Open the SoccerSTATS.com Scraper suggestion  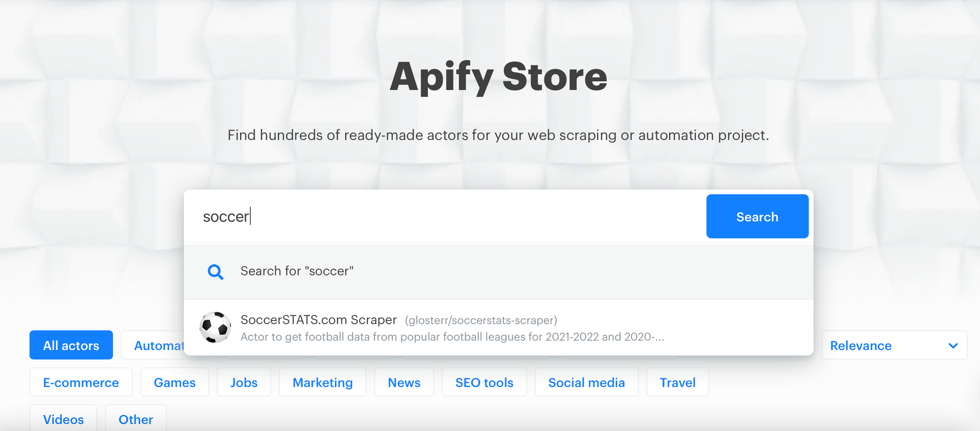click(x=498, y=328)
